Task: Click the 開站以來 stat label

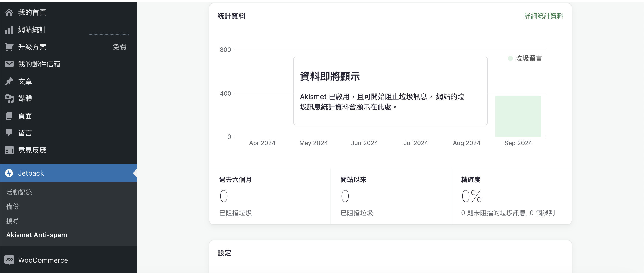Action: [x=353, y=180]
